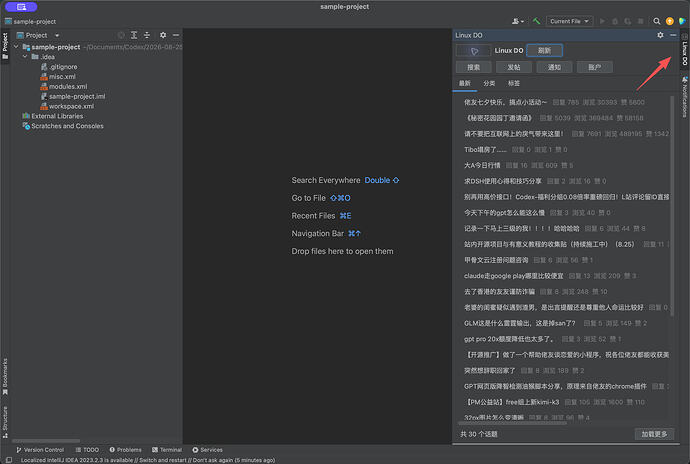Screen dimensions: 690x464
Task: Open the Services tool tab
Action: click(x=207, y=449)
